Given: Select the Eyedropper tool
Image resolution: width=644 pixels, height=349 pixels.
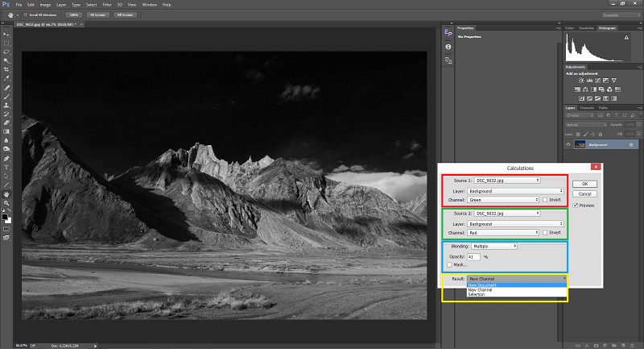Looking at the screenshot, I should click(x=6, y=79).
